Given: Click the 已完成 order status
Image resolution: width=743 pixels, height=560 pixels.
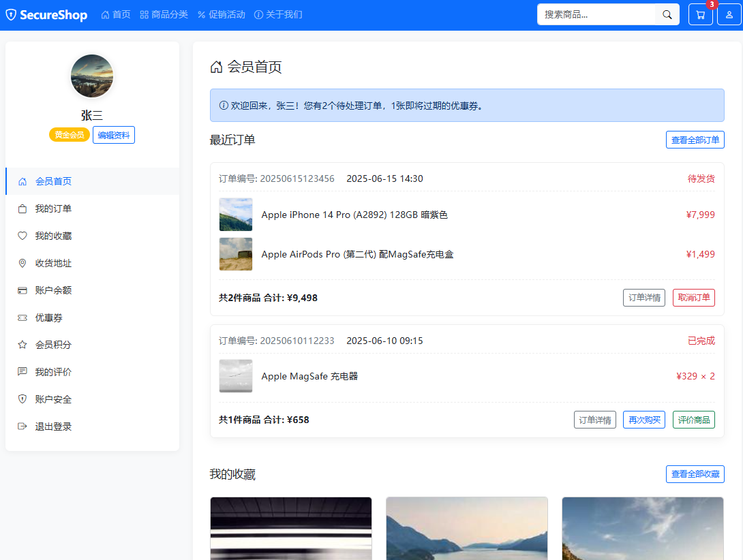Looking at the screenshot, I should point(701,341).
